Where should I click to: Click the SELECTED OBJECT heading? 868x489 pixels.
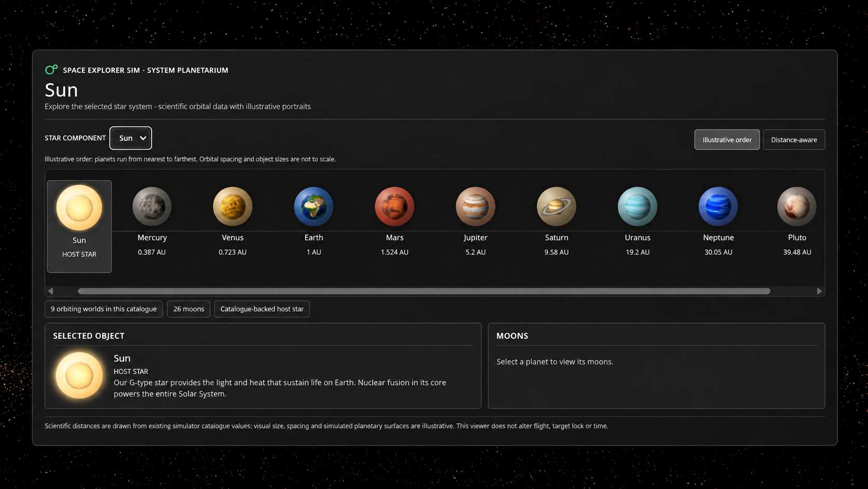[89, 336]
